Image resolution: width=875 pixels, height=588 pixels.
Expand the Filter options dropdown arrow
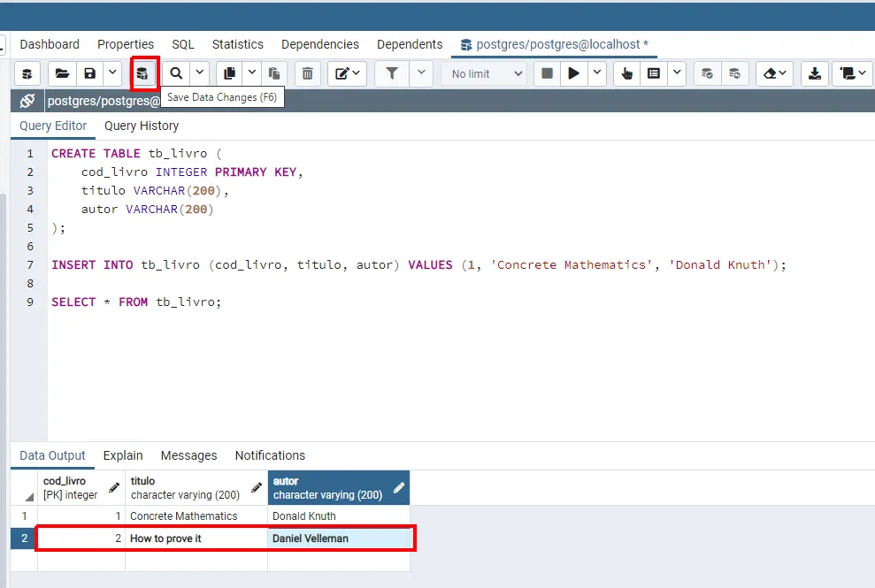pos(421,73)
